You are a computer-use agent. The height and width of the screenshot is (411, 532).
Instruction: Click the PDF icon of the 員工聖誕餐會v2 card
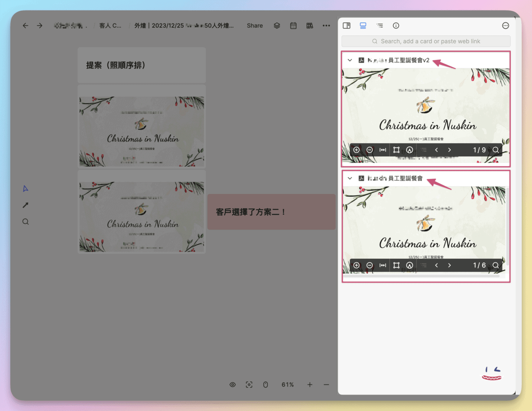point(361,60)
